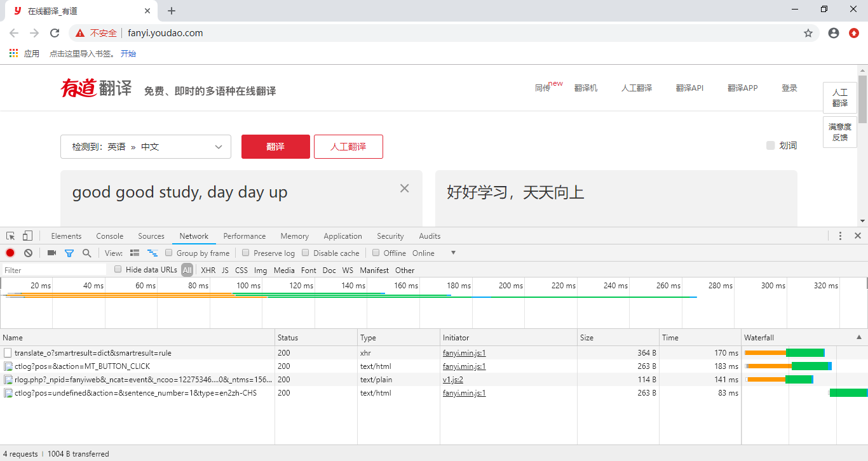Filter requests by CSS
Viewport: 868px width, 461px height.
[241, 270]
